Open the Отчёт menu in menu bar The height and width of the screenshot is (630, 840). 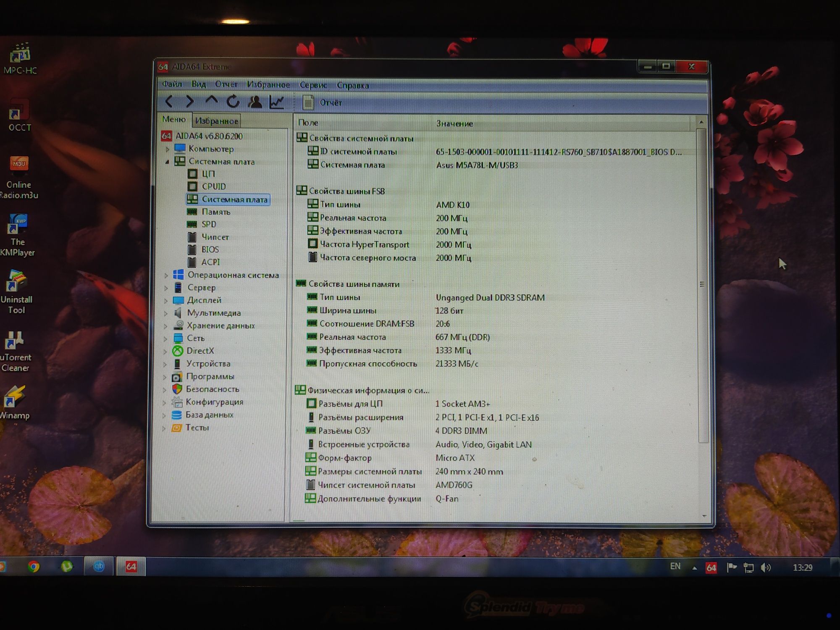pyautogui.click(x=226, y=84)
